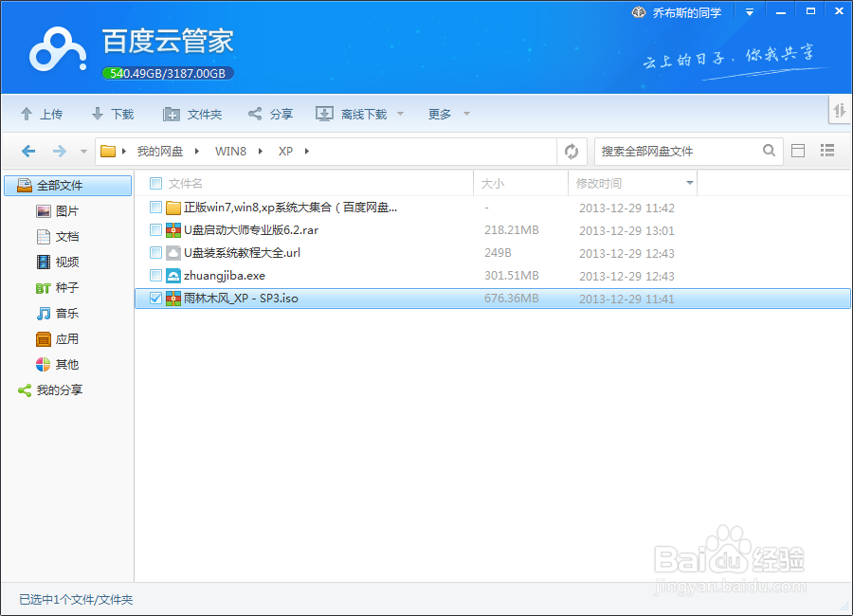
Task: Click the 分享 share button label
Action: pyautogui.click(x=281, y=115)
